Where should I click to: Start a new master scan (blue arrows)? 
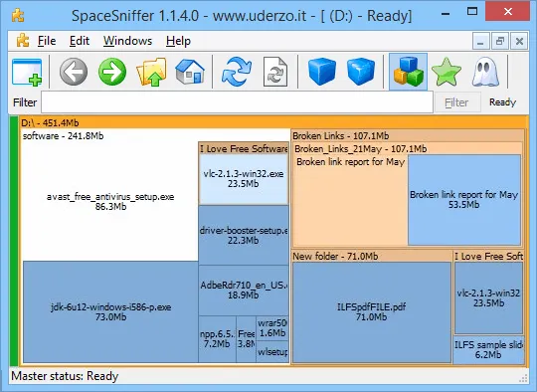[x=237, y=72]
